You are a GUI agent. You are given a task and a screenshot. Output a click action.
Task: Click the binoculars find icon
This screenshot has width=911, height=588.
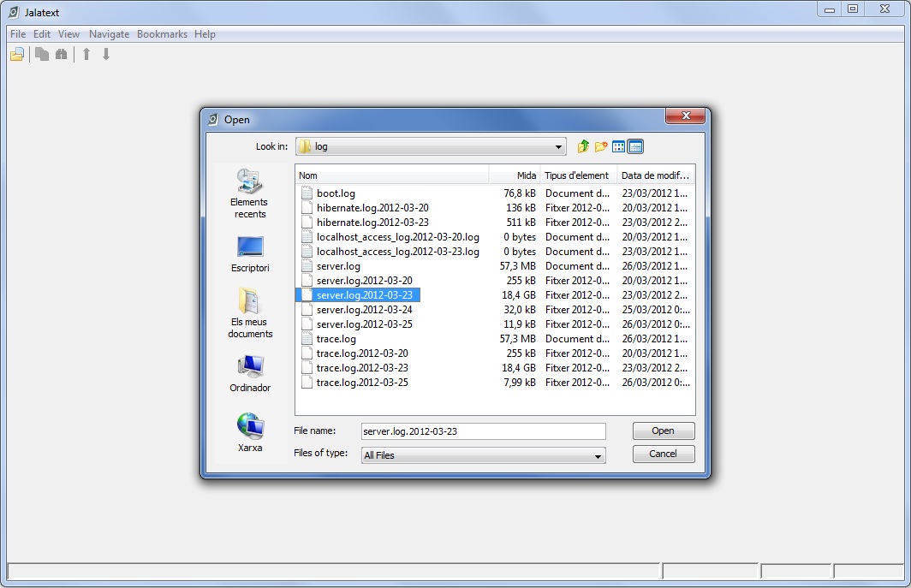61,55
